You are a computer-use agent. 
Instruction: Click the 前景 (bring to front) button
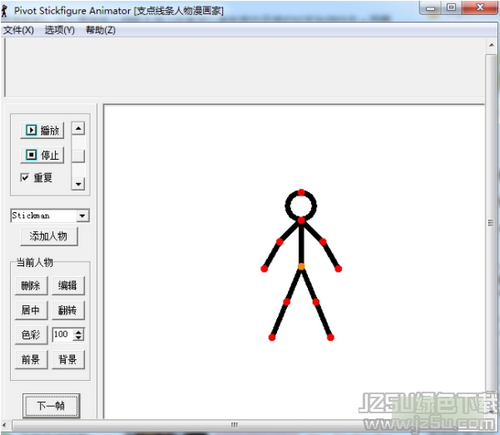31,359
